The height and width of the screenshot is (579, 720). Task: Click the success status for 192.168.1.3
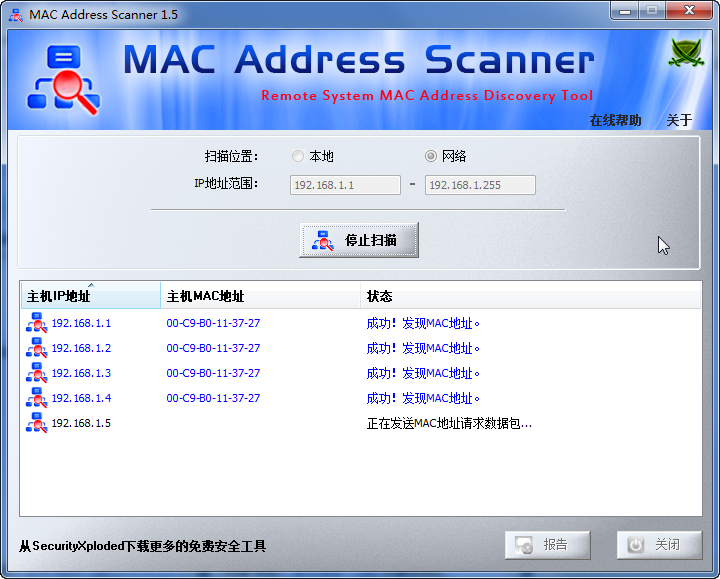click(x=423, y=373)
